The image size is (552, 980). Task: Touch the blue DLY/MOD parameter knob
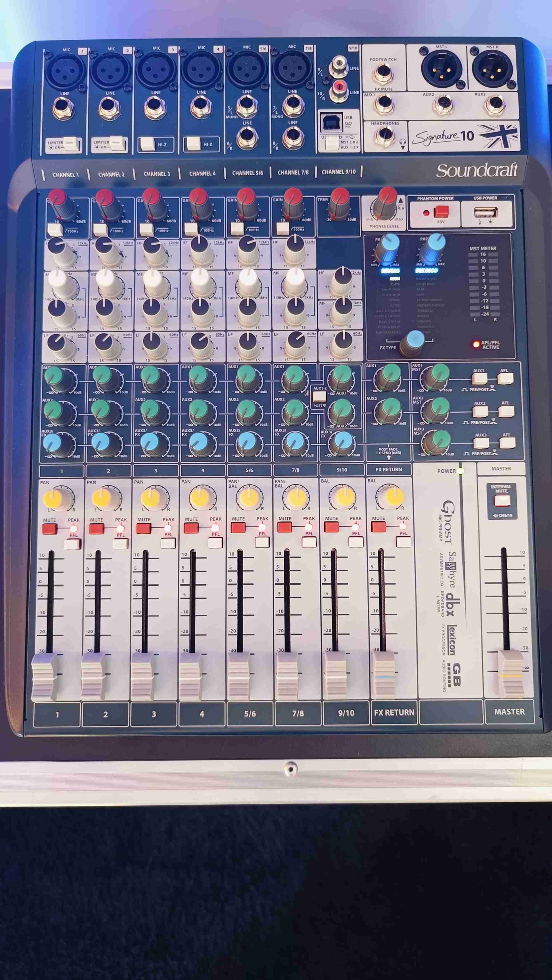tap(433, 249)
